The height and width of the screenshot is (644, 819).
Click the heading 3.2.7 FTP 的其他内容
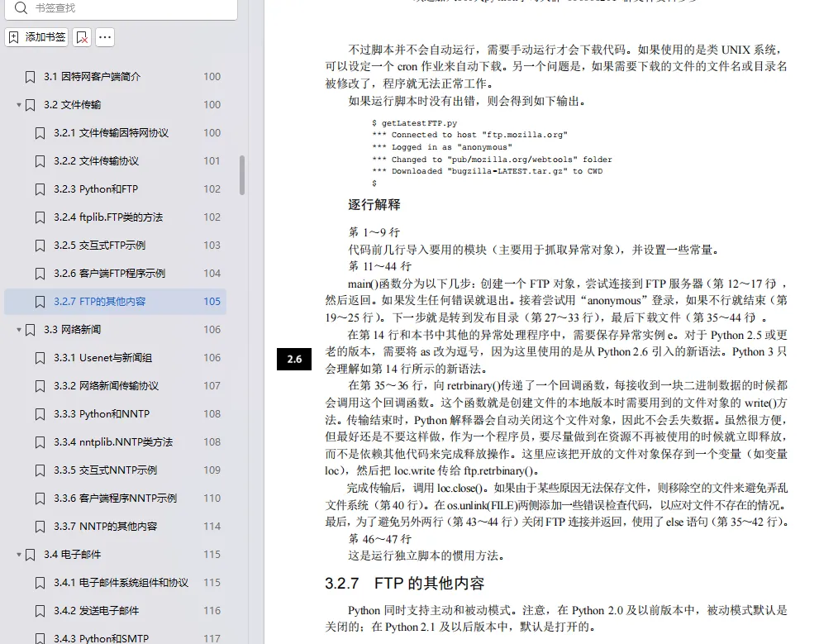click(405, 584)
